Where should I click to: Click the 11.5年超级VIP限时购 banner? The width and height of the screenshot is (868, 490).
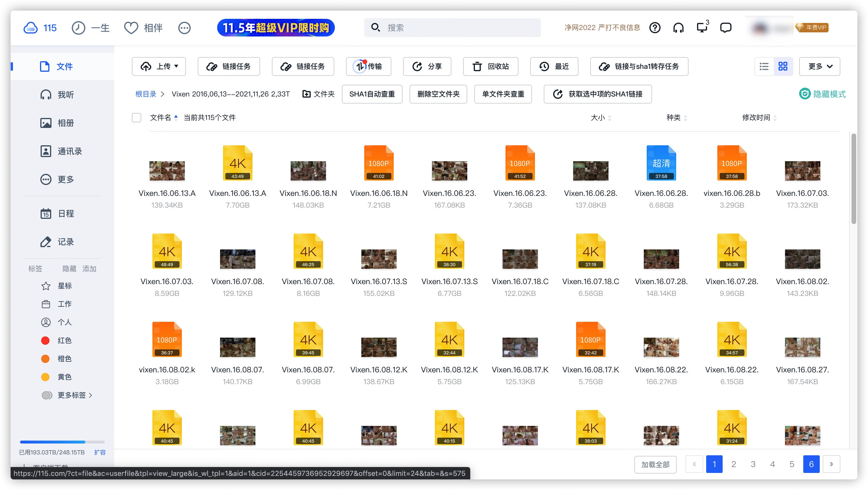pyautogui.click(x=276, y=28)
